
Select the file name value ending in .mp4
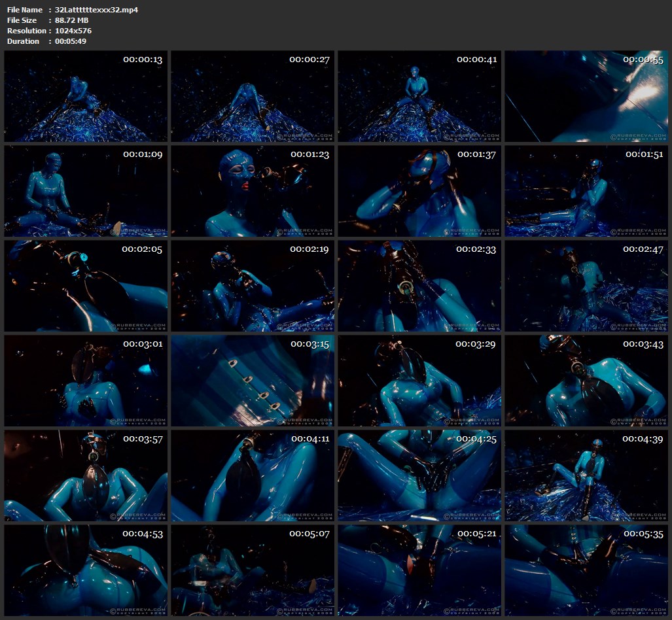[x=96, y=10]
